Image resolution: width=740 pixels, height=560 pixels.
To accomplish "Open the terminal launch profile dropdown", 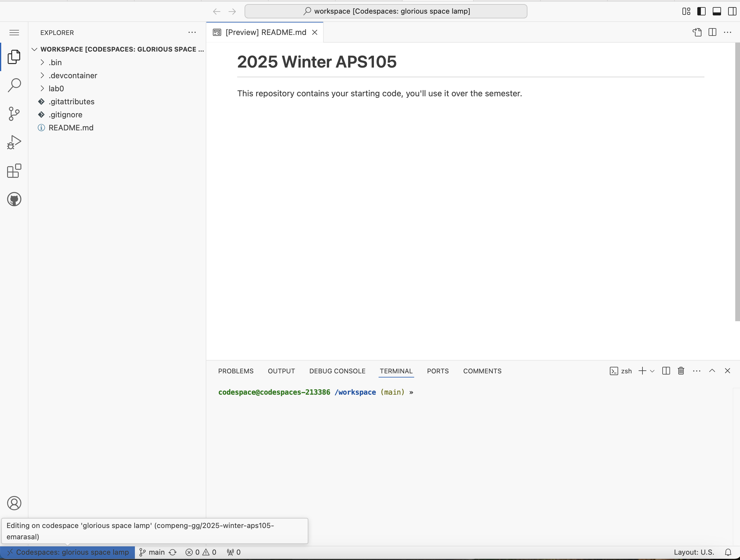I will pos(652,371).
